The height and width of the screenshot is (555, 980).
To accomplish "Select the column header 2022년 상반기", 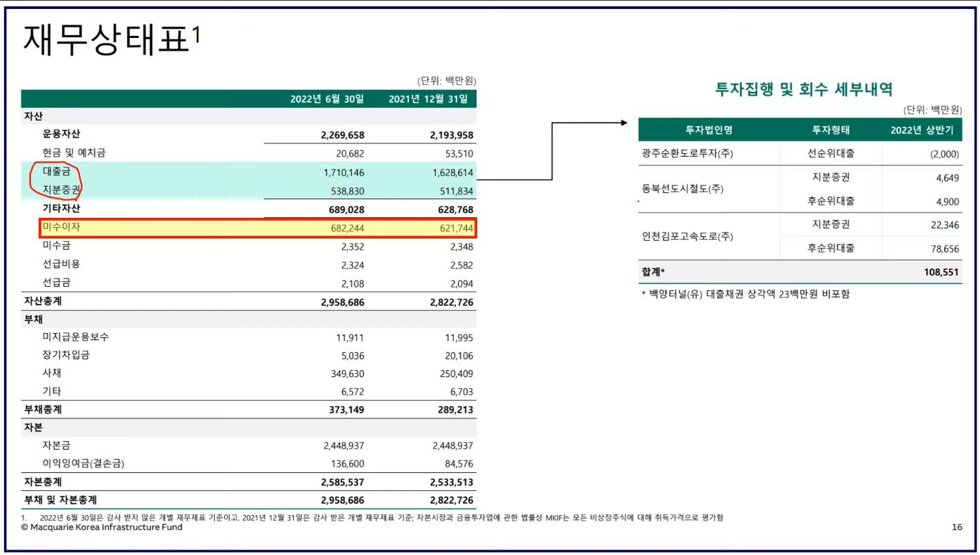I will pyautogui.click(x=922, y=130).
